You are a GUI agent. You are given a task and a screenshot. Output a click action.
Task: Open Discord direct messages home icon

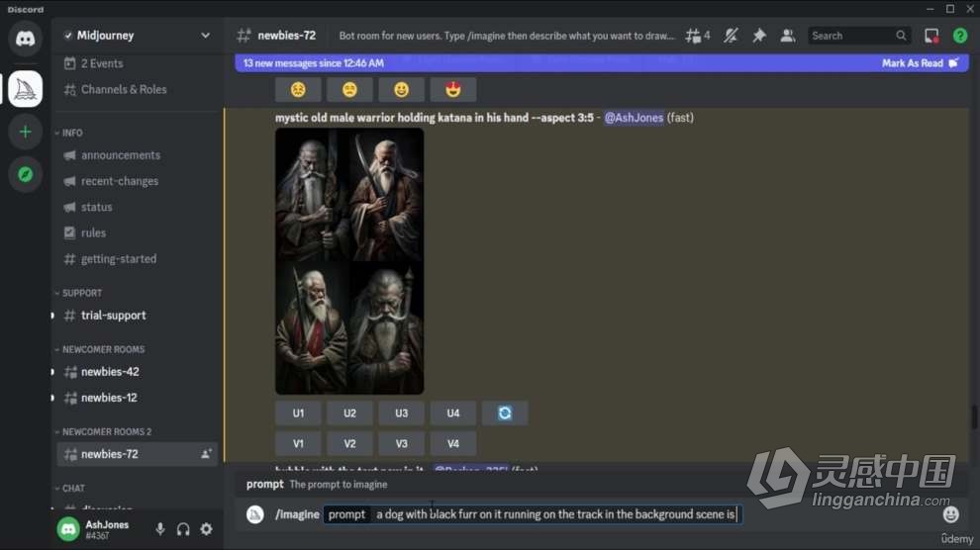click(x=25, y=39)
